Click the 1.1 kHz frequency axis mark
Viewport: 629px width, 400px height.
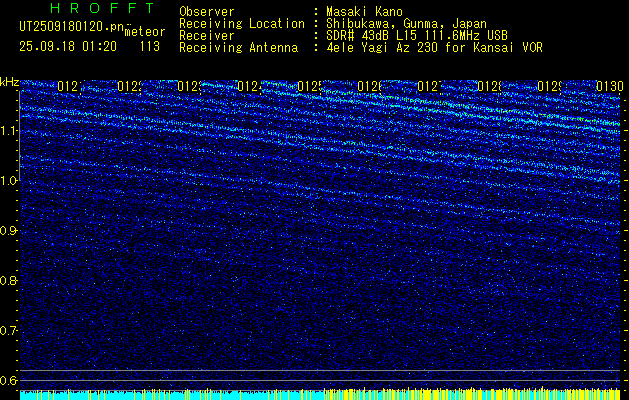pyautogui.click(x=9, y=131)
